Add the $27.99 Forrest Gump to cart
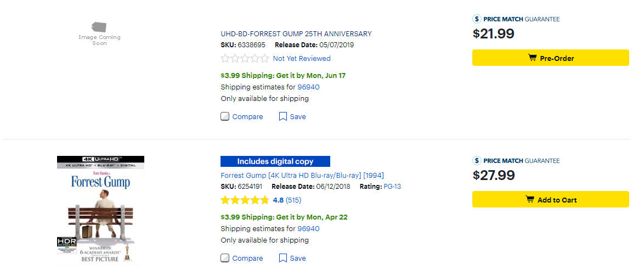 click(x=550, y=199)
